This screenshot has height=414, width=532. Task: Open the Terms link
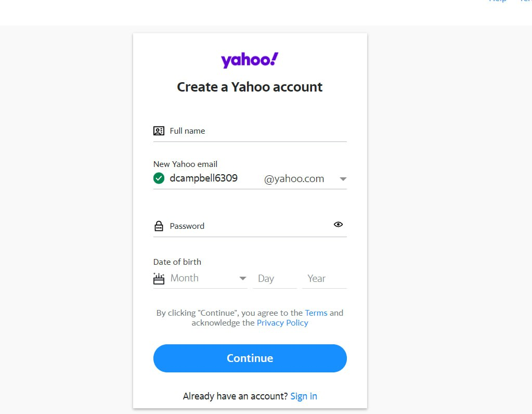(316, 313)
